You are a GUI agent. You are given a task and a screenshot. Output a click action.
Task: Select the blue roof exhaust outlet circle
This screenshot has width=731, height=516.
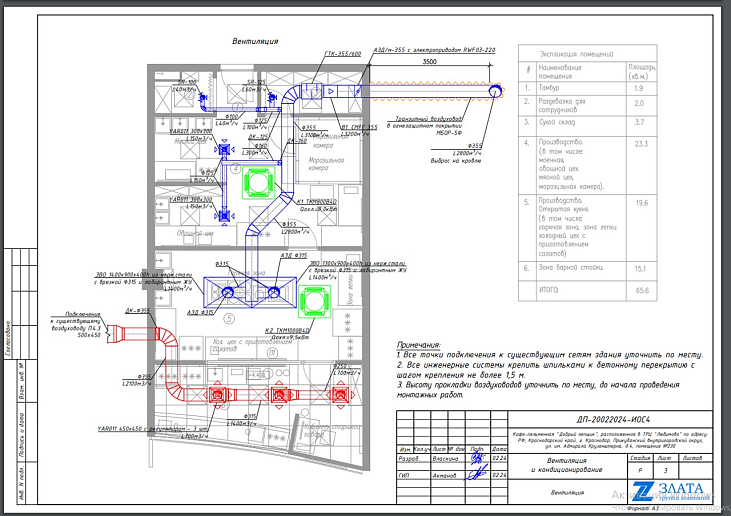click(495, 91)
